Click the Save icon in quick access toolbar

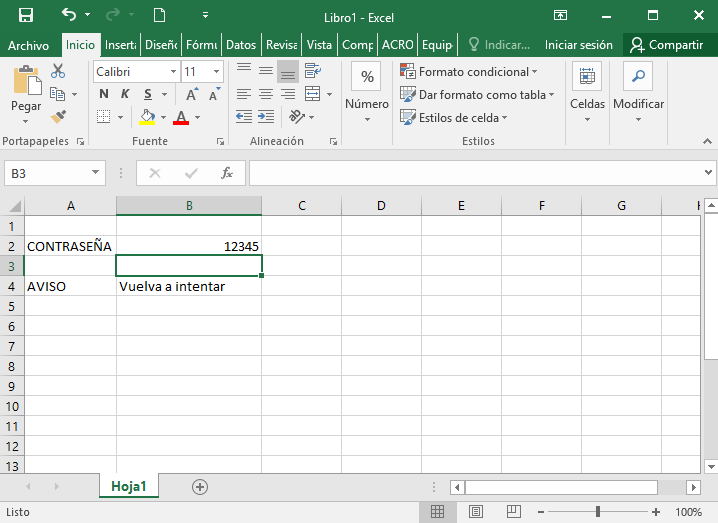point(26,15)
